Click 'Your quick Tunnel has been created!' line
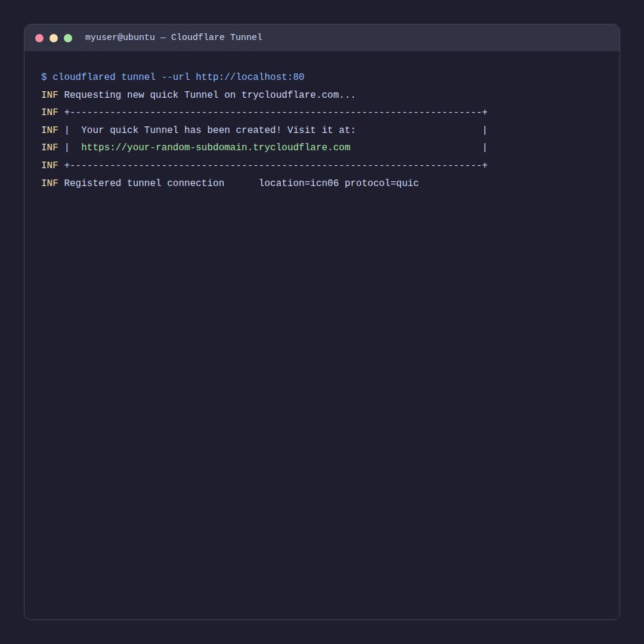The image size is (644, 644). (x=218, y=130)
